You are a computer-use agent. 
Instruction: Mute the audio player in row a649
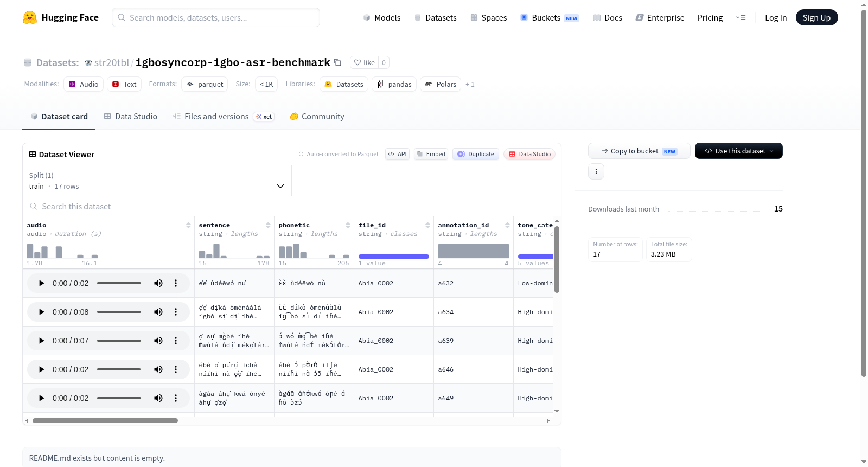coord(158,398)
